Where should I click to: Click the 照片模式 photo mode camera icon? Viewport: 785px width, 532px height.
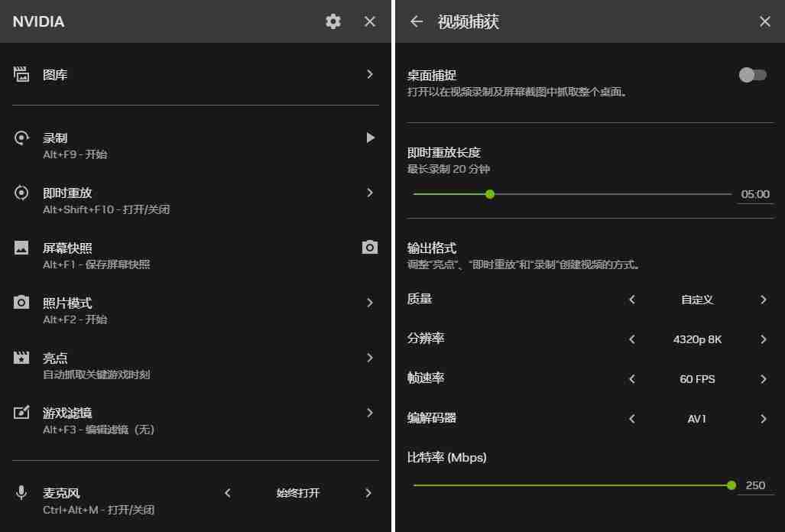(x=21, y=302)
